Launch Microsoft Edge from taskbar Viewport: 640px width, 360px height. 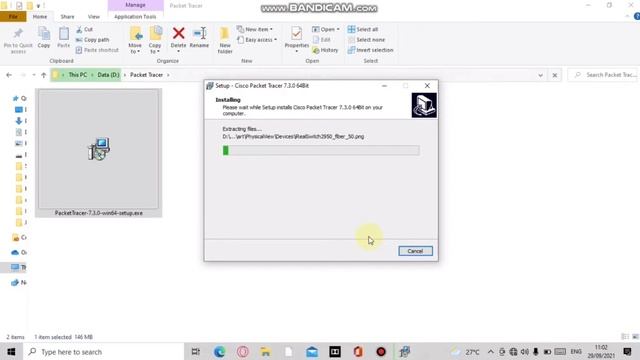coord(220,352)
